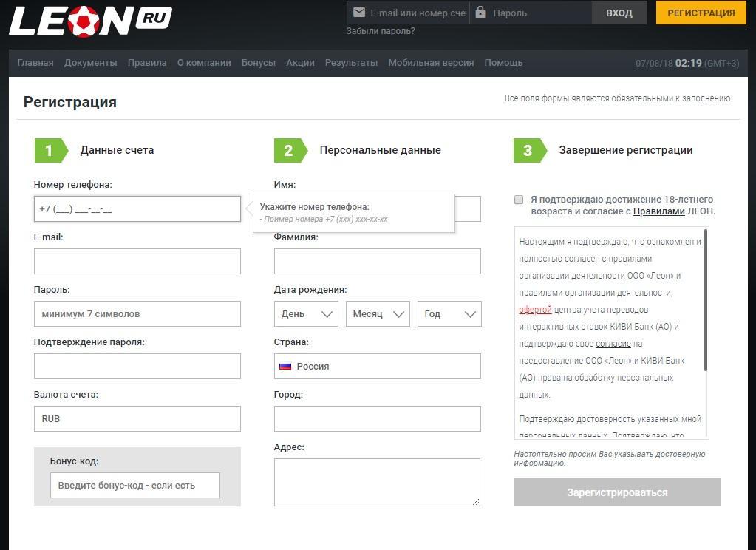Check the 18-year age confirmation checkbox
Image resolution: width=756 pixels, height=550 pixels.
tap(519, 200)
